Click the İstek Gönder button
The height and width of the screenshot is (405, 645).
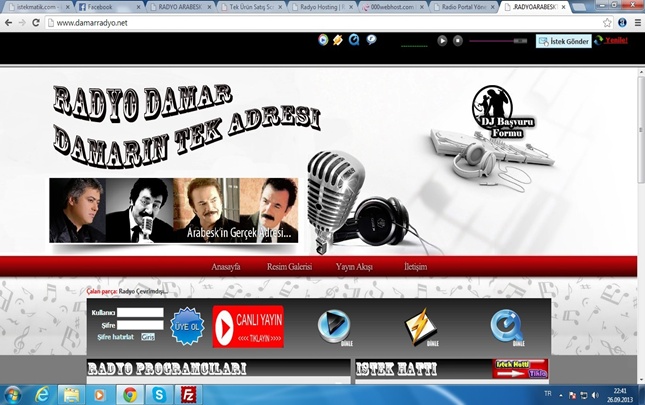(x=563, y=41)
